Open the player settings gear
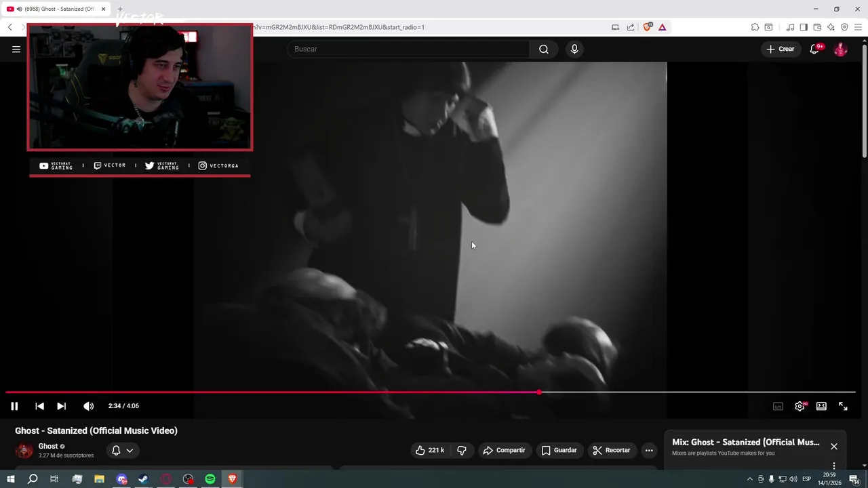 click(x=800, y=406)
